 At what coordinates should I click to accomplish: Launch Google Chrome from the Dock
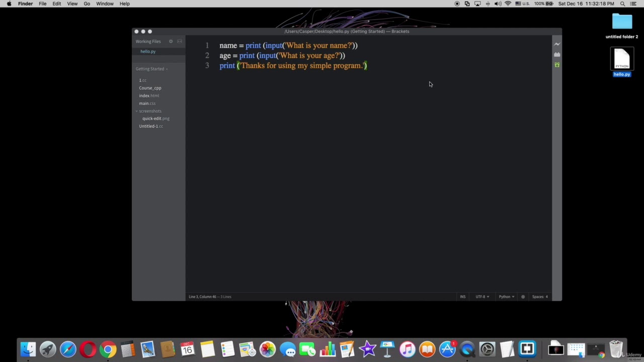point(108,349)
